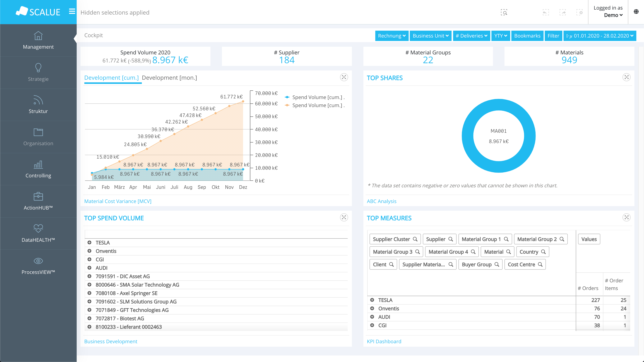The width and height of the screenshot is (644, 362).
Task: Open the Management home icon
Action: pos(38,36)
